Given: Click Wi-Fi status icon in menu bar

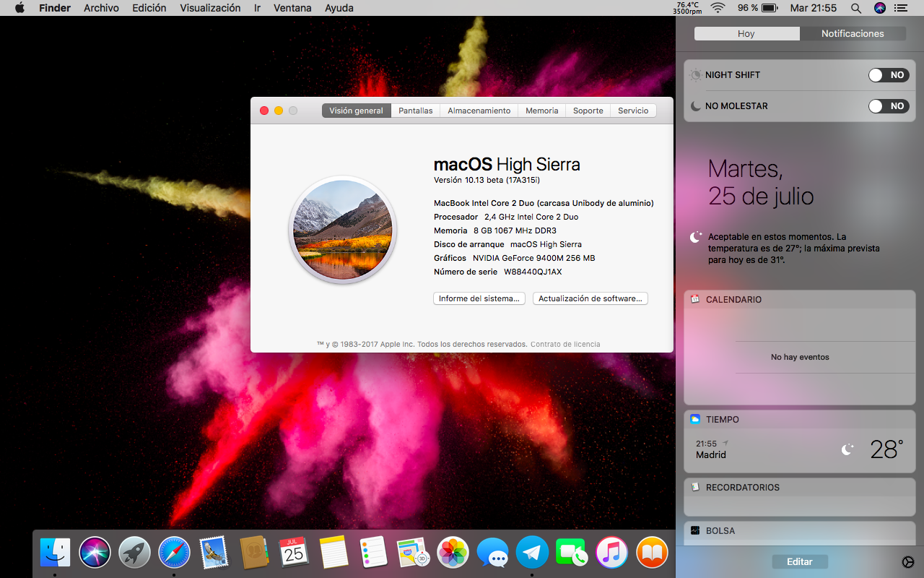Looking at the screenshot, I should [x=717, y=8].
